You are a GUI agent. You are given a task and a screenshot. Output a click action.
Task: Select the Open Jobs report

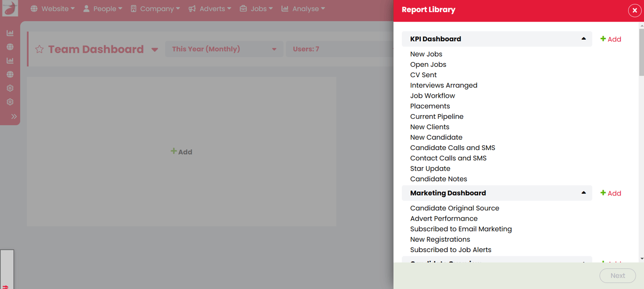(x=428, y=65)
